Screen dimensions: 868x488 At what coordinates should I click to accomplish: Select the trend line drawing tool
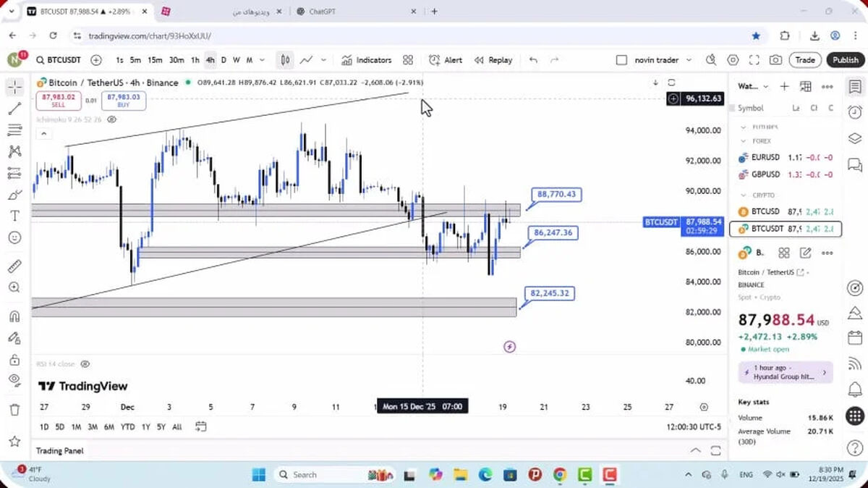point(14,109)
